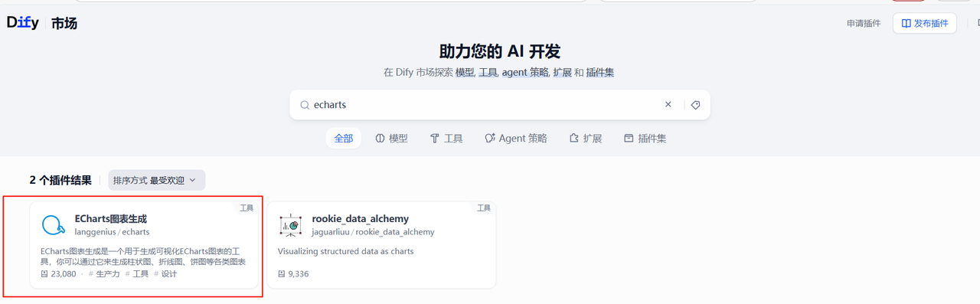The image size is (980, 304).
Task: Click the 9,336 download count
Action: (299, 274)
